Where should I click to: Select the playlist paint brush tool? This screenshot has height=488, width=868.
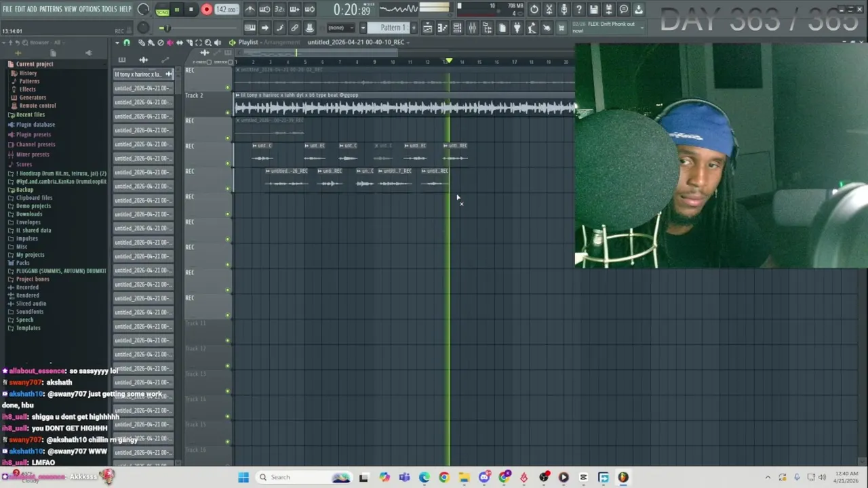[x=151, y=43]
